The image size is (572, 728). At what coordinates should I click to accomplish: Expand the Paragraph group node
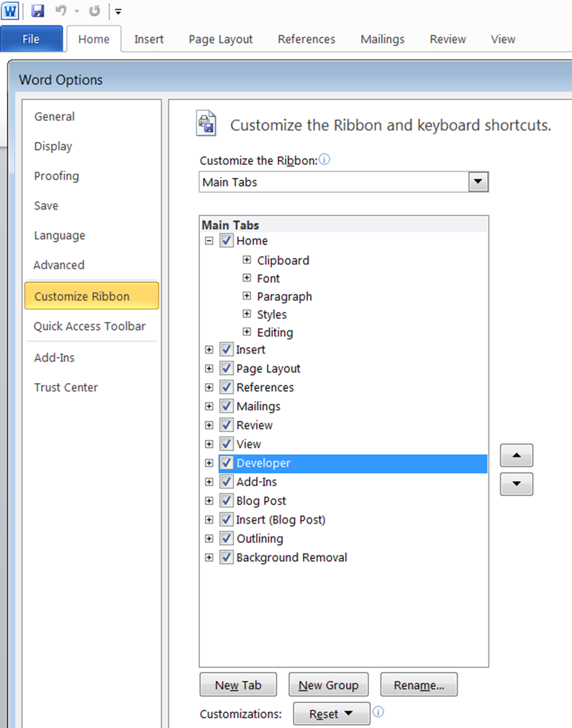[247, 296]
